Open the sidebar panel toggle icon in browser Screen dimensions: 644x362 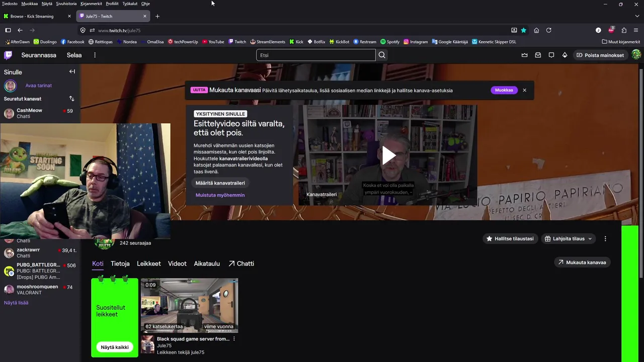8,30
